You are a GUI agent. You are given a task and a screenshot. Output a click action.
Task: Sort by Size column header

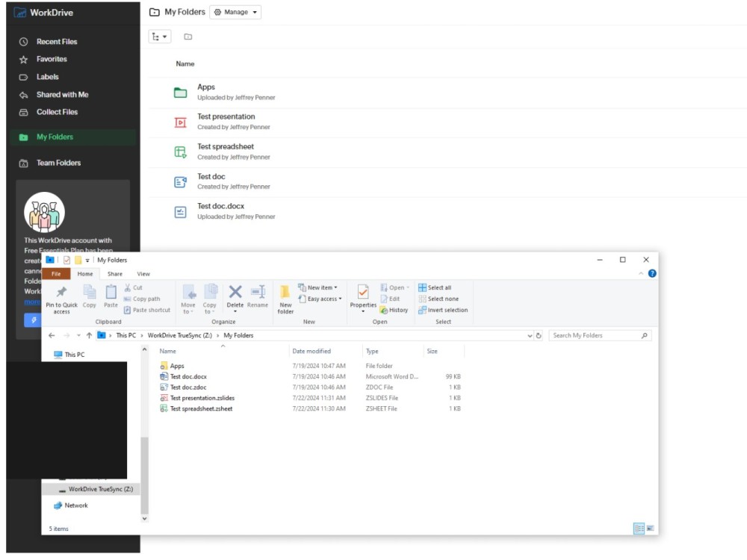[x=432, y=352]
